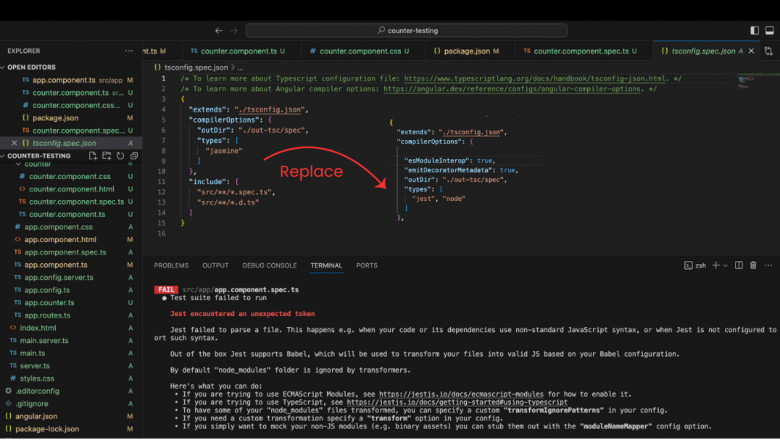Select the tsconfig.spec.json editor tab
This screenshot has width=780, height=440.
point(702,51)
